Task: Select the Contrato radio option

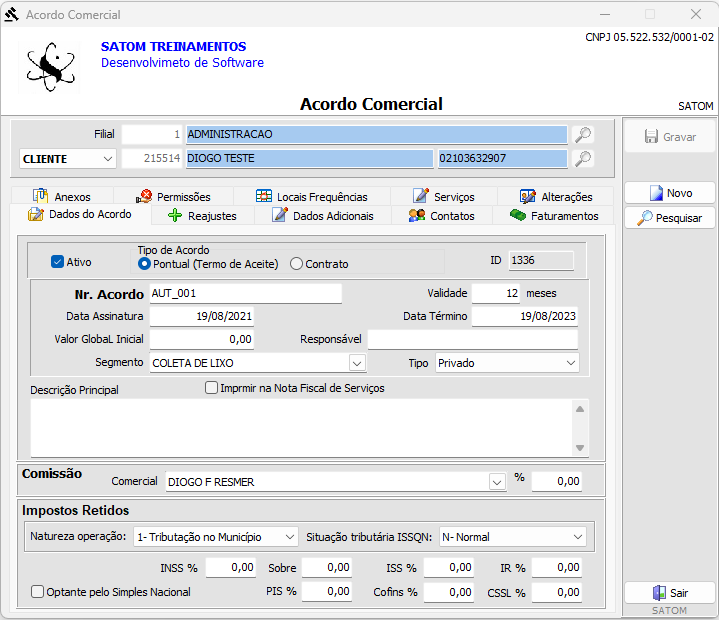Action: coord(296,264)
